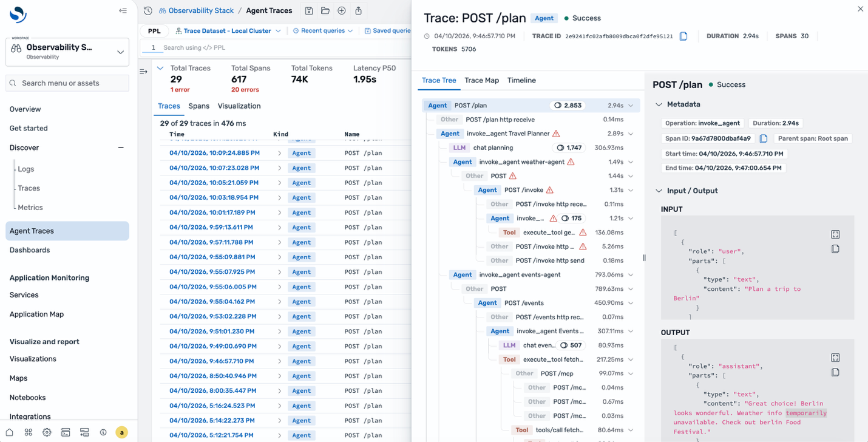Copy the Span ID value
Viewport: 868px width, 442px height.
click(764, 138)
